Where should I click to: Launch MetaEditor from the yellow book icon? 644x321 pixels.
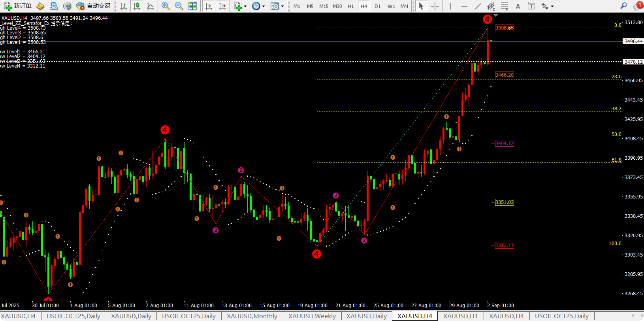point(40,6)
